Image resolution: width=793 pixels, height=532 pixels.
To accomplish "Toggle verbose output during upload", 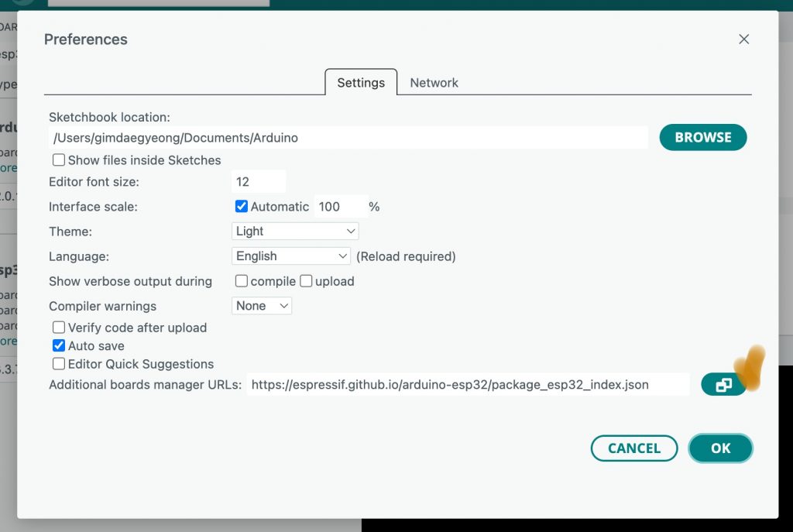I will click(x=306, y=281).
